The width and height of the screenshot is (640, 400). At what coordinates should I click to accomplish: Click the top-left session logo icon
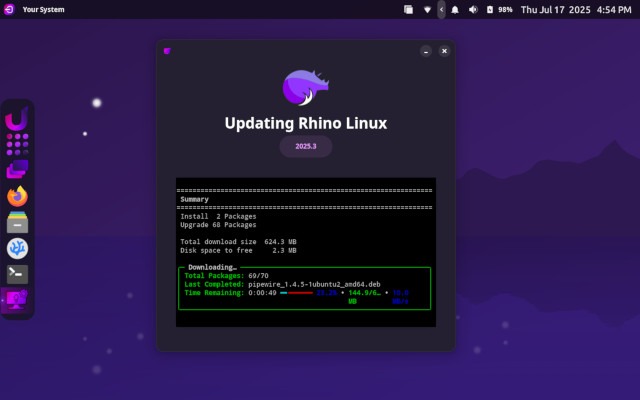click(9, 9)
